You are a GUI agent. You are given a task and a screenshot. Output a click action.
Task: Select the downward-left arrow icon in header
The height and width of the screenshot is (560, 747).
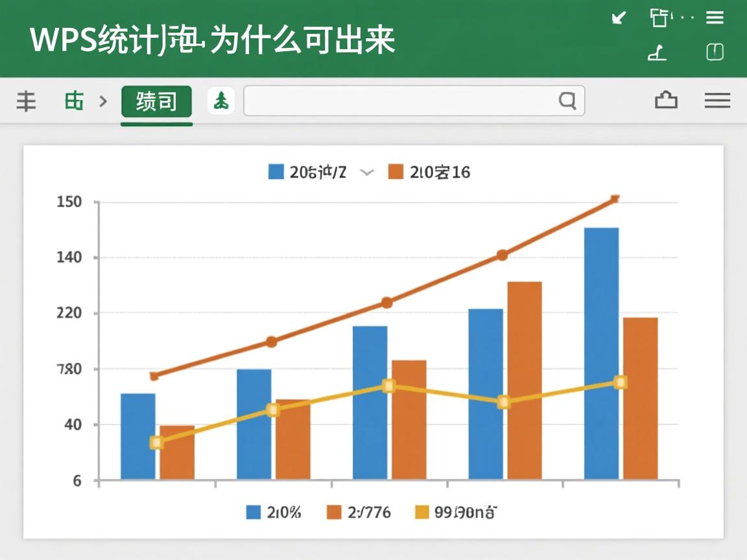(617, 19)
